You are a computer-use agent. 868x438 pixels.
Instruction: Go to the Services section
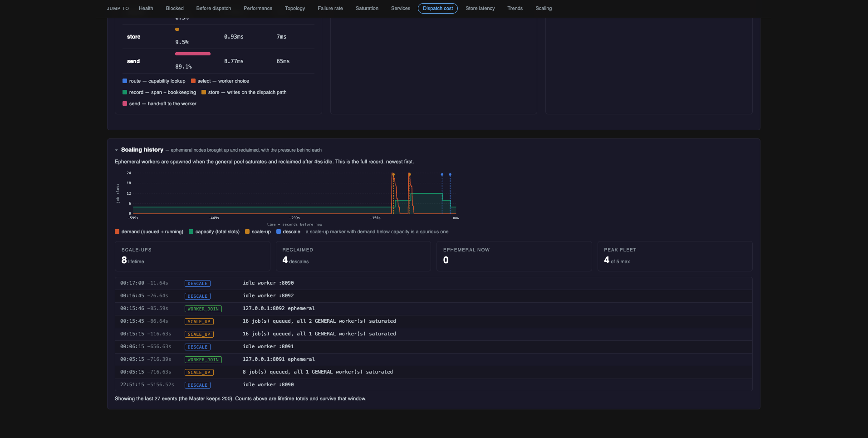(401, 8)
